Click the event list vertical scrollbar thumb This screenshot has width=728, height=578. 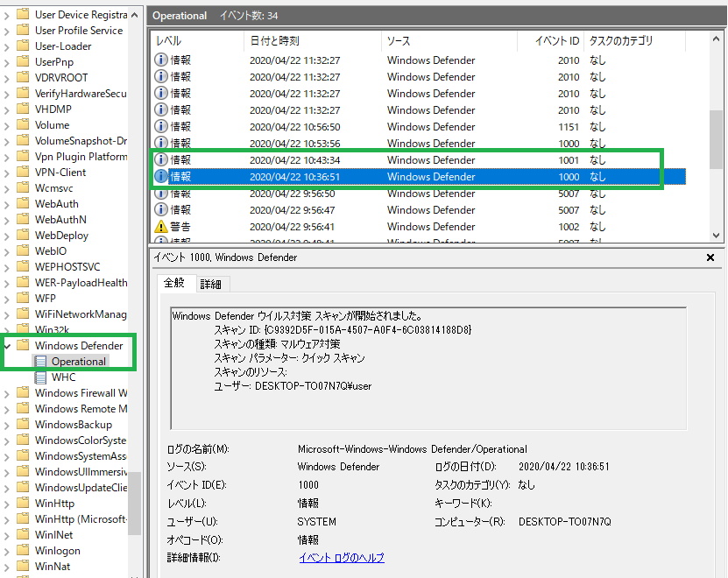point(716,139)
